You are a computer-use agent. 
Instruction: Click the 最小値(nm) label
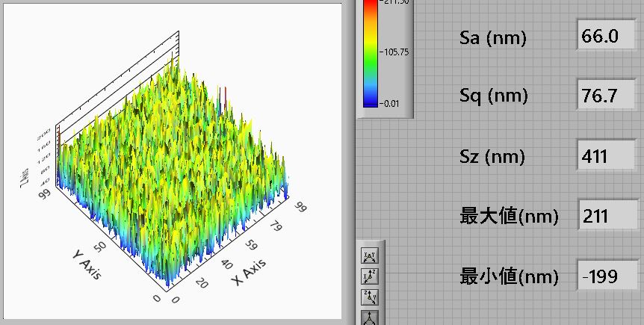coord(509,277)
